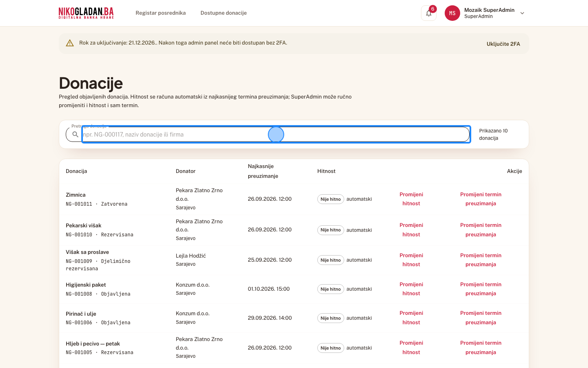Screen dimensions: 588x368
Task: Click the Nije hitno badge for Pekarski višak
Action: [x=331, y=230]
